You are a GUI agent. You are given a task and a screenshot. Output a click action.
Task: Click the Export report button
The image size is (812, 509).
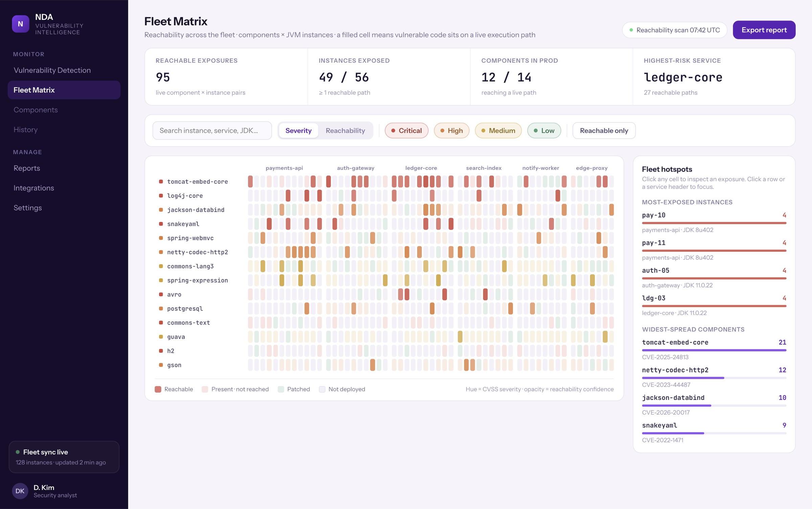pos(764,30)
